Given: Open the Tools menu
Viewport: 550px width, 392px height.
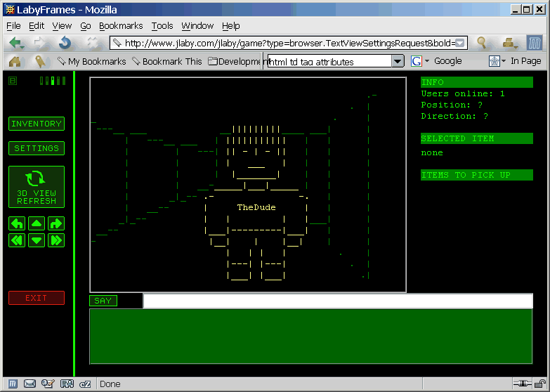Looking at the screenshot, I should 162,25.
